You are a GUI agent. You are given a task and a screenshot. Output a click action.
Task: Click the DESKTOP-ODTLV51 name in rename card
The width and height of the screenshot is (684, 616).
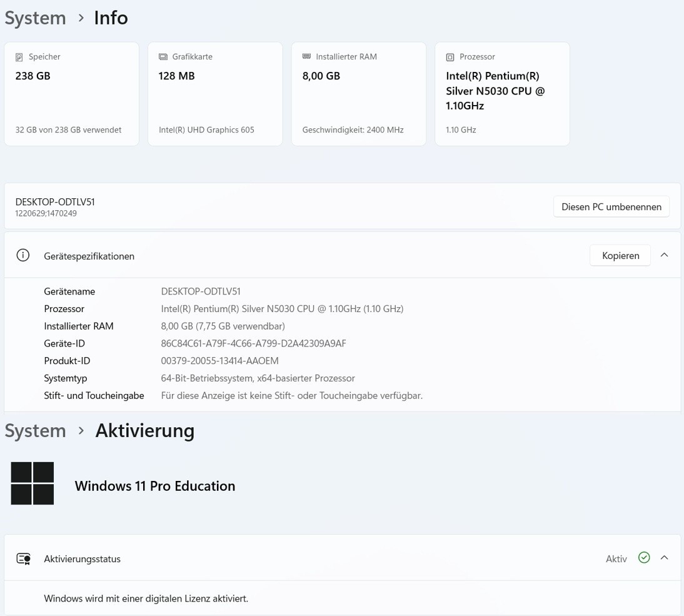pos(55,202)
